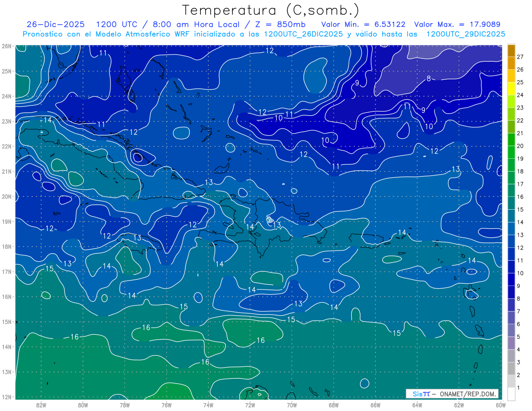The image size is (532, 411).
Task: Click latitude axis label '16N'
Action: tap(6, 297)
